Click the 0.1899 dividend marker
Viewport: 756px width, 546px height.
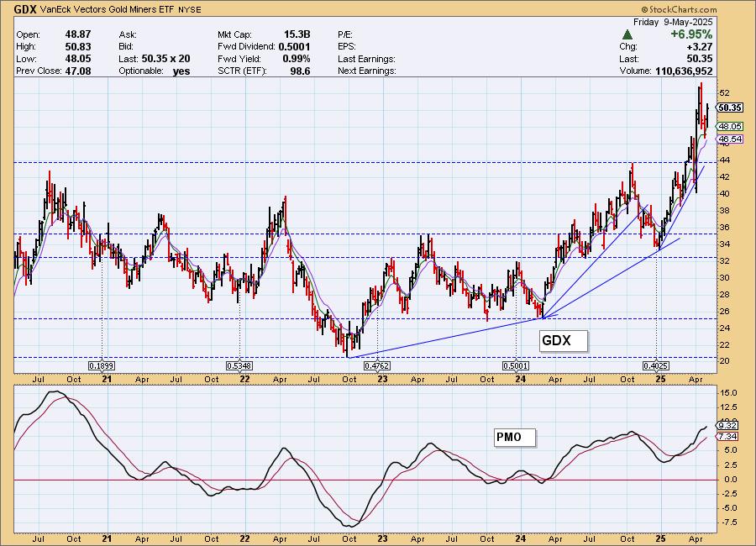(102, 366)
